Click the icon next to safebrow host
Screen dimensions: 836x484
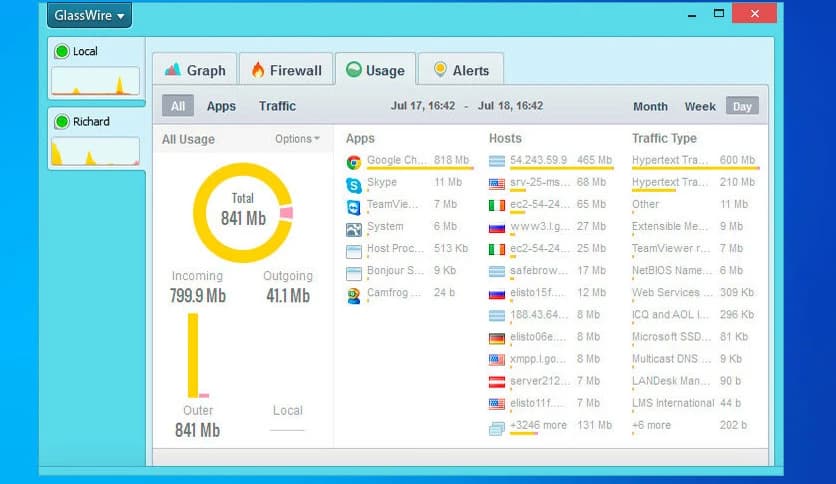click(496, 271)
